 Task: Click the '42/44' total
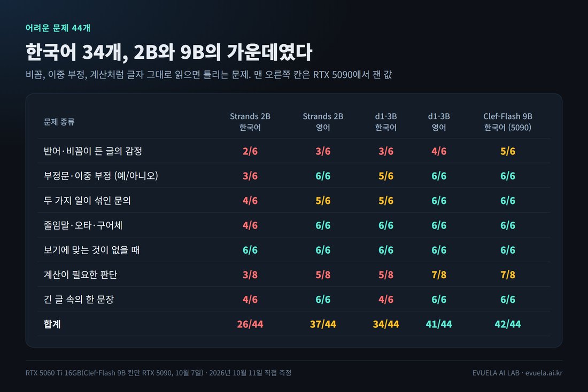(x=508, y=324)
